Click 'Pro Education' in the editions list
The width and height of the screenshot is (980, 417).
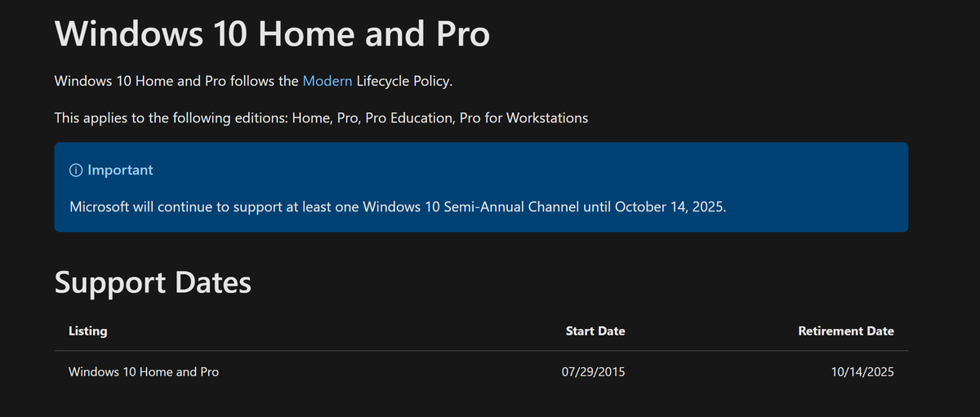(408, 118)
